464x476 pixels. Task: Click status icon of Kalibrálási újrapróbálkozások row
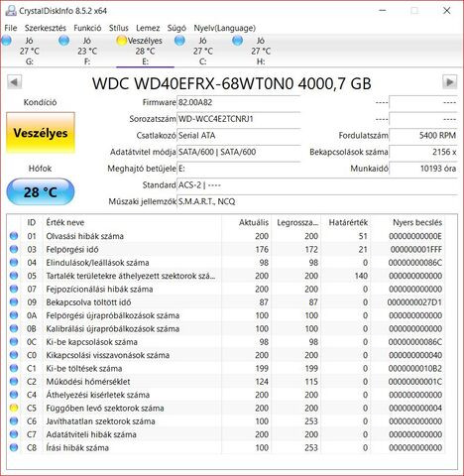[14, 328]
